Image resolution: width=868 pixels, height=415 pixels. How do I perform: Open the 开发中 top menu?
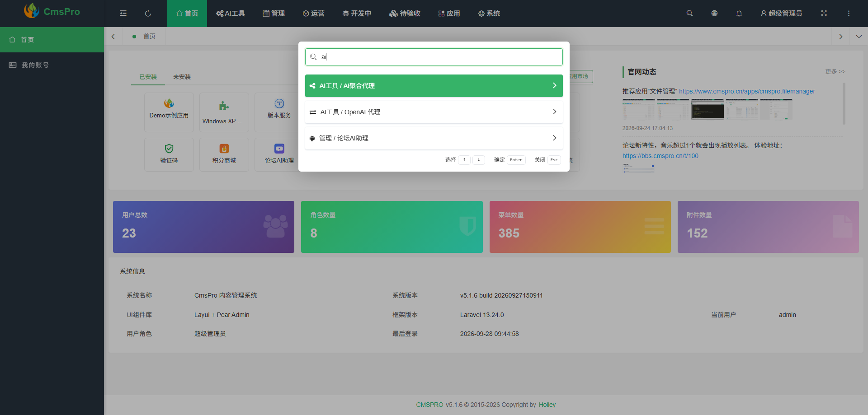[357, 14]
